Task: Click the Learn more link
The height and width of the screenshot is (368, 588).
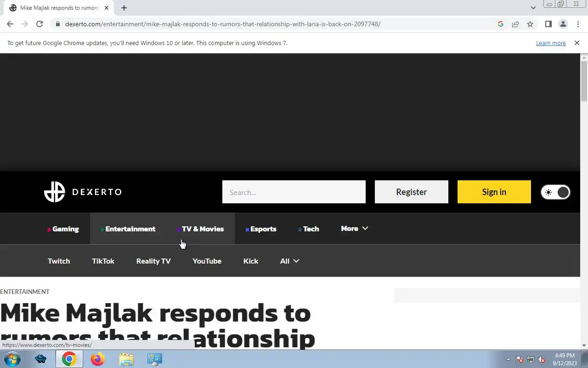Action: (551, 43)
